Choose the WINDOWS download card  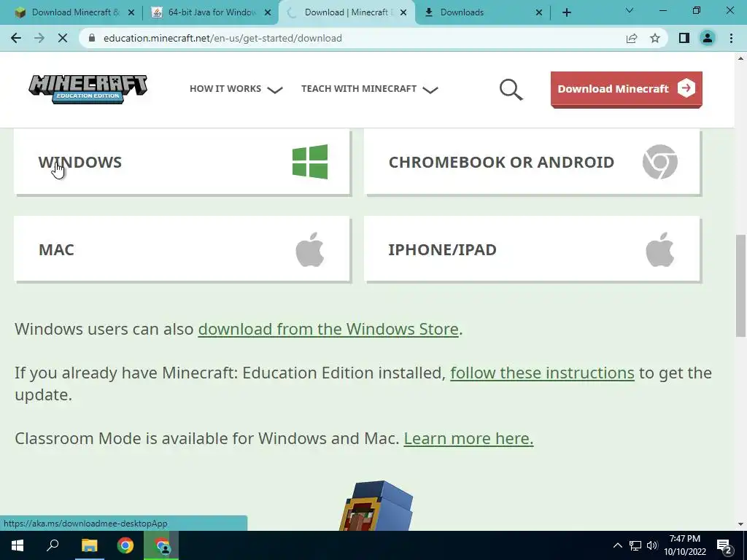(x=182, y=162)
